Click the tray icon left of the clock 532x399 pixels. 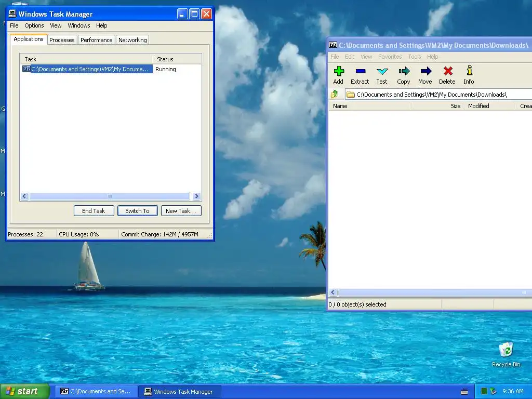tap(494, 391)
